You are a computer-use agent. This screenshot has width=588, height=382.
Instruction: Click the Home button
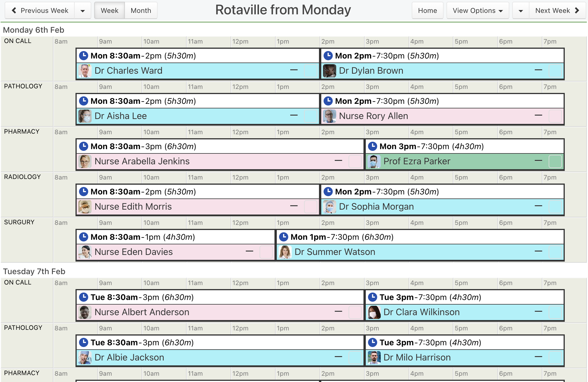click(x=427, y=11)
